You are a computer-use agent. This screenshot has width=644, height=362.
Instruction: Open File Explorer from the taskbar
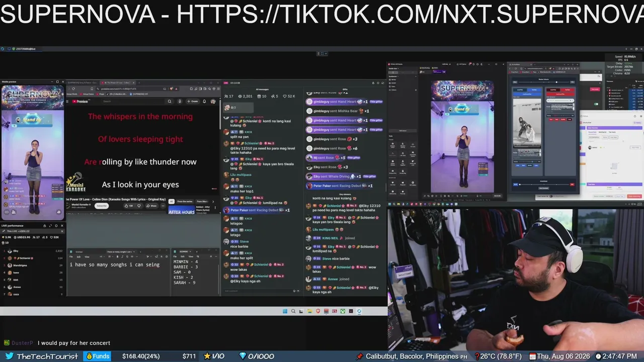[309, 311]
